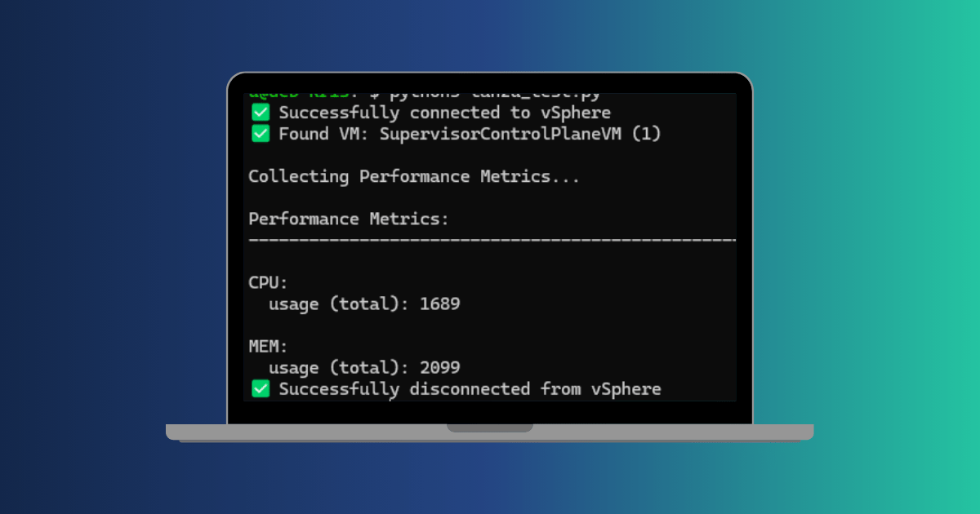The image size is (980, 514).
Task: Click the "MEM:" label
Action: pos(269,346)
